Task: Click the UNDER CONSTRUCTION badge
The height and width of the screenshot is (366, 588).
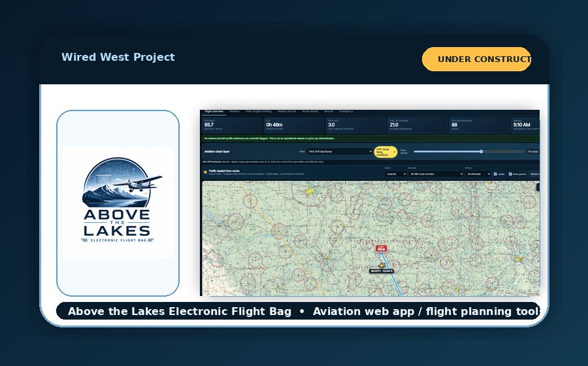Action: coord(476,59)
